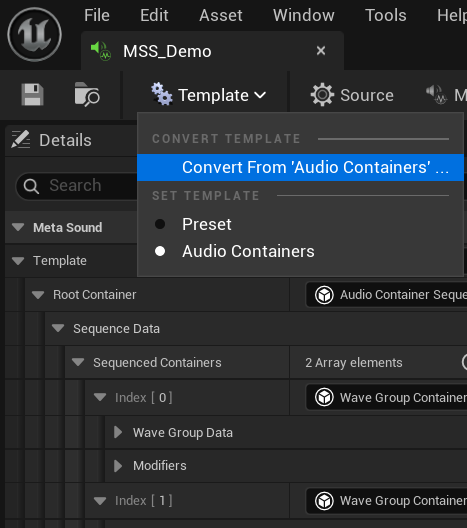Open the Edit menu

point(154,15)
